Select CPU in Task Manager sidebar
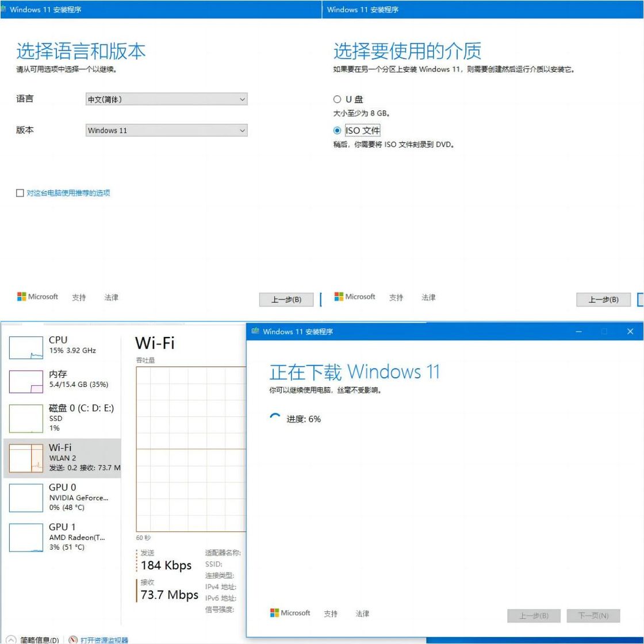Screen dimensions: 644x644 pyautogui.click(x=63, y=347)
